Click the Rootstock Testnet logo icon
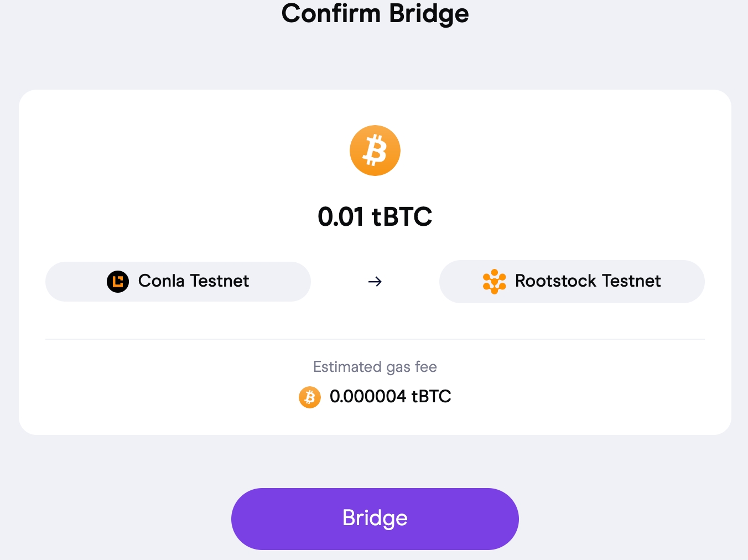This screenshot has width=748, height=560. click(x=494, y=281)
